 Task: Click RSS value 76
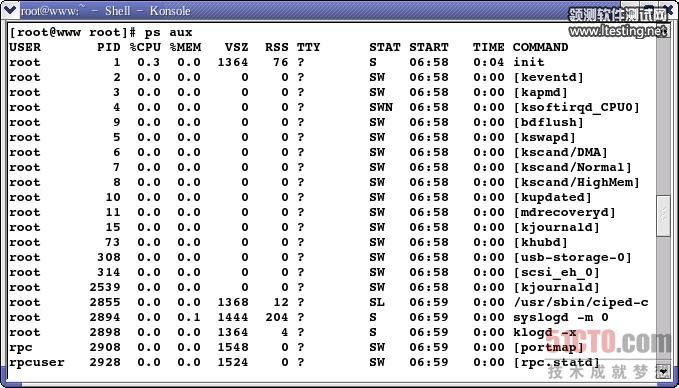coord(280,62)
